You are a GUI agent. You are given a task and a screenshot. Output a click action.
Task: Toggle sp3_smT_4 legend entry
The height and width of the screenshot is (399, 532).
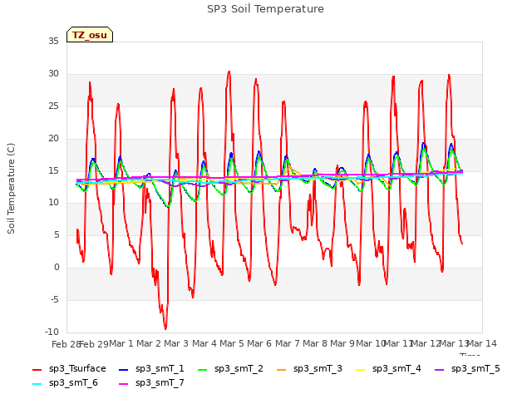(x=388, y=369)
